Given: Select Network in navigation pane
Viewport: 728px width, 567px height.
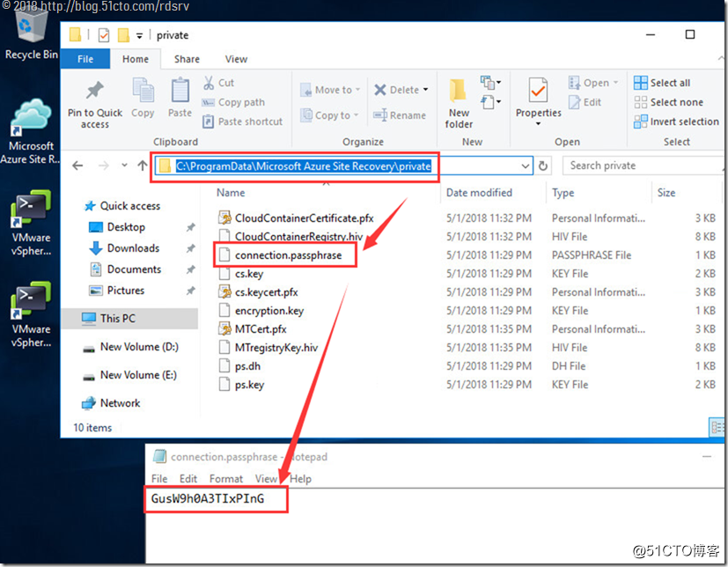Looking at the screenshot, I should [111, 403].
